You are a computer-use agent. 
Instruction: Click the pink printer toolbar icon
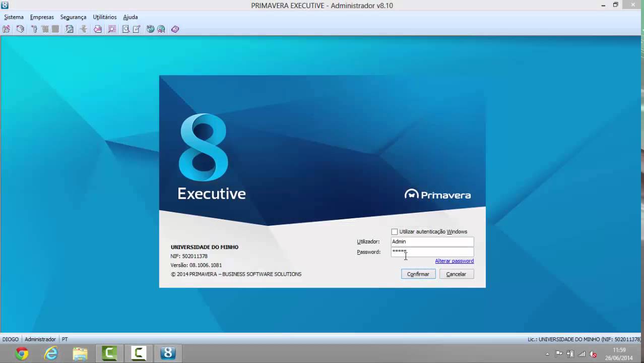pyautogui.click(x=98, y=29)
